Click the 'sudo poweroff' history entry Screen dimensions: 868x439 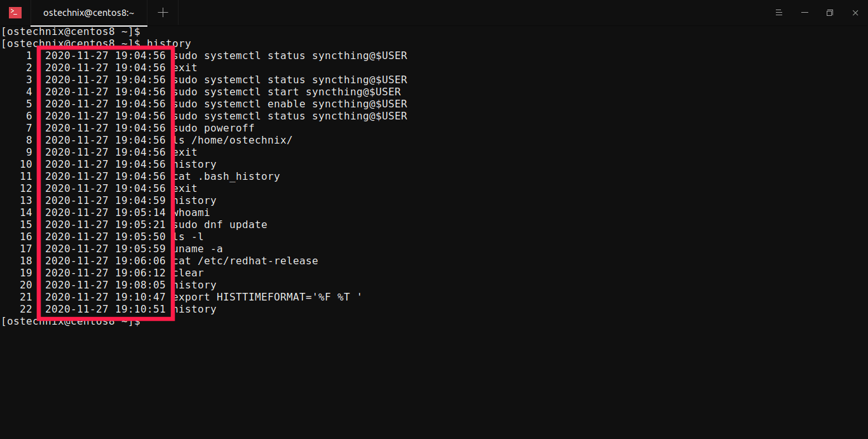click(214, 128)
